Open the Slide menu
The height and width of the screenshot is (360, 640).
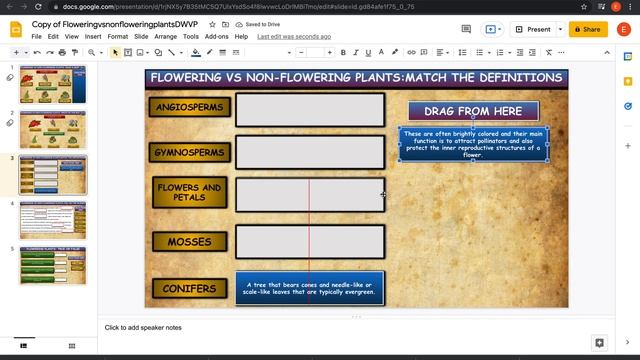pos(141,36)
